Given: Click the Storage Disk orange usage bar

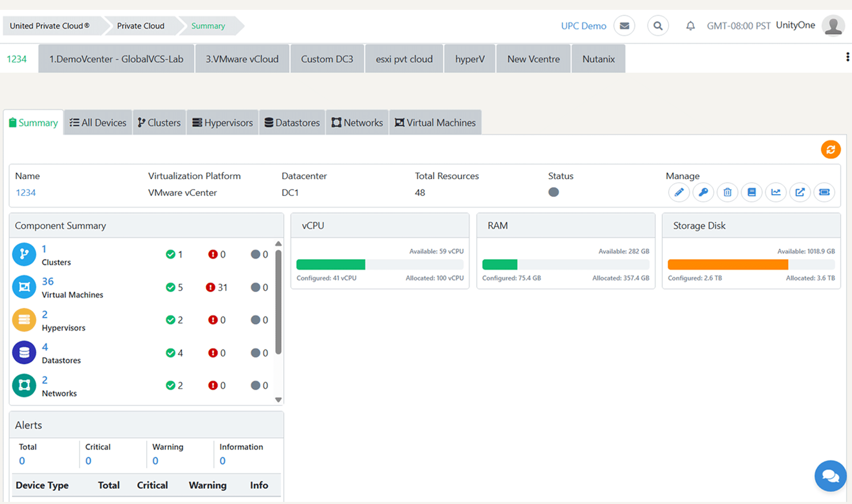Looking at the screenshot, I should pos(727,265).
